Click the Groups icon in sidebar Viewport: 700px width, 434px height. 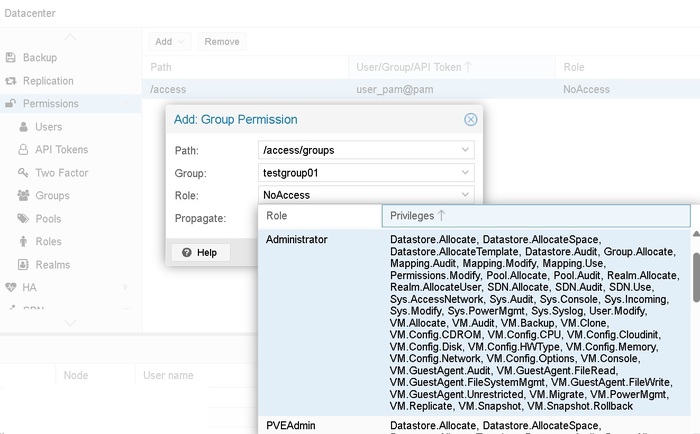click(25, 196)
